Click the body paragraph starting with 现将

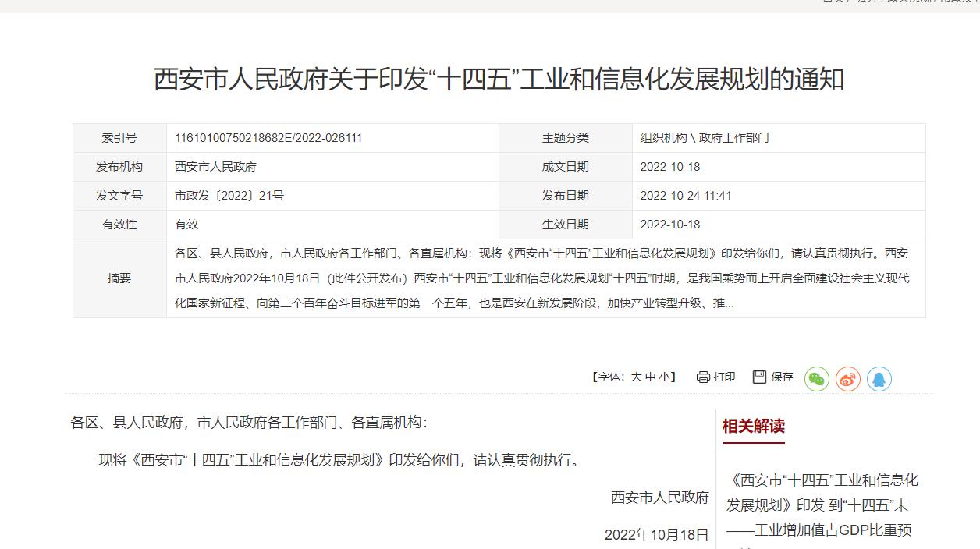tap(341, 460)
